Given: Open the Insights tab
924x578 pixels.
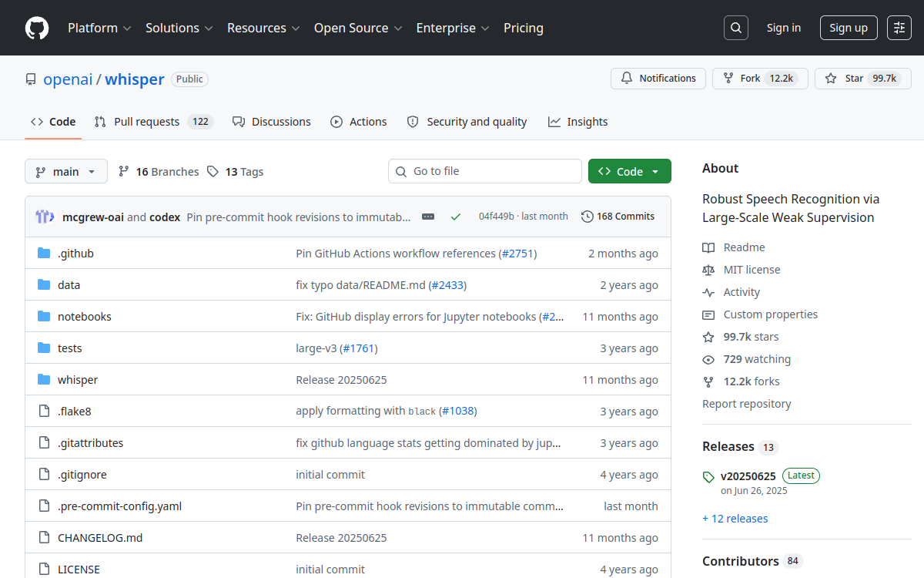Looking at the screenshot, I should (x=578, y=122).
